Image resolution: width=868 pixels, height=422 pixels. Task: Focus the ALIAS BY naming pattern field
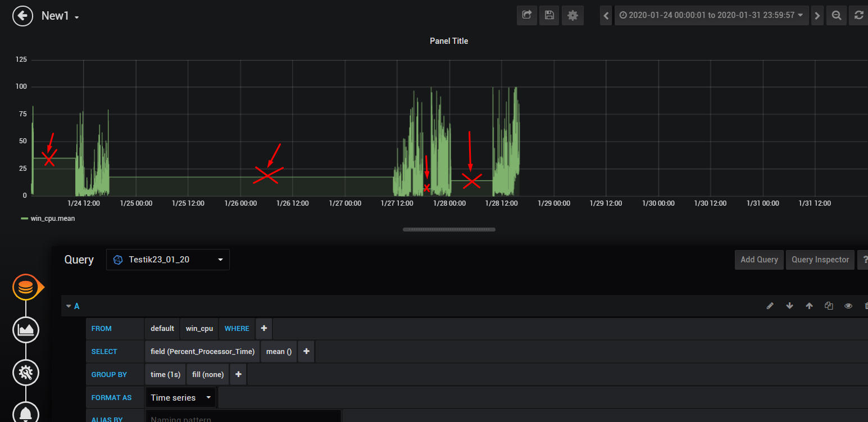[243, 417]
